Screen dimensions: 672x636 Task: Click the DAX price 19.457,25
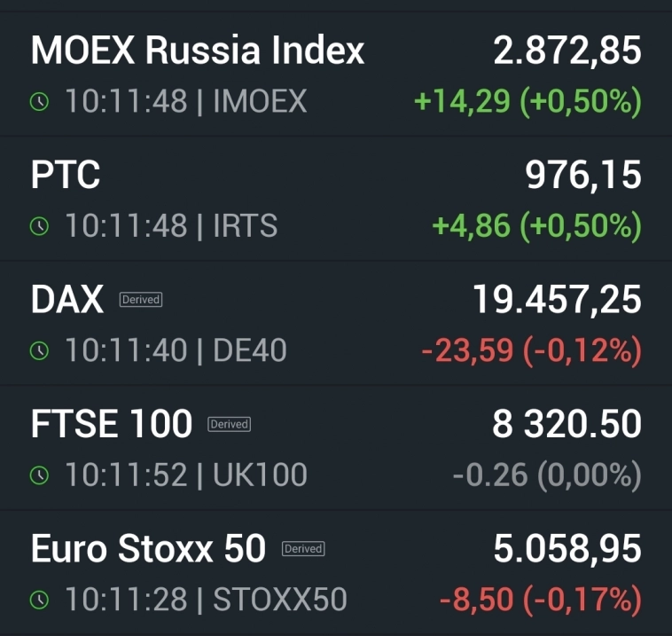pyautogui.click(x=557, y=300)
